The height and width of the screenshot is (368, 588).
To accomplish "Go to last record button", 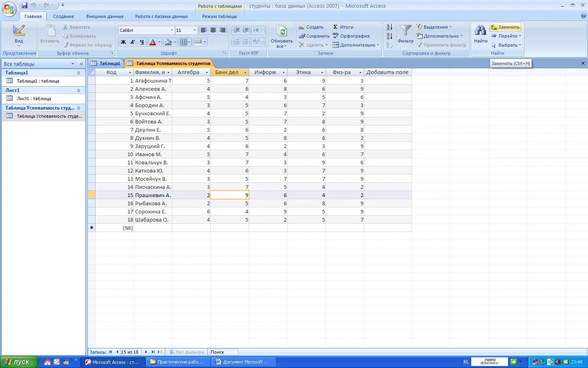I will (153, 352).
